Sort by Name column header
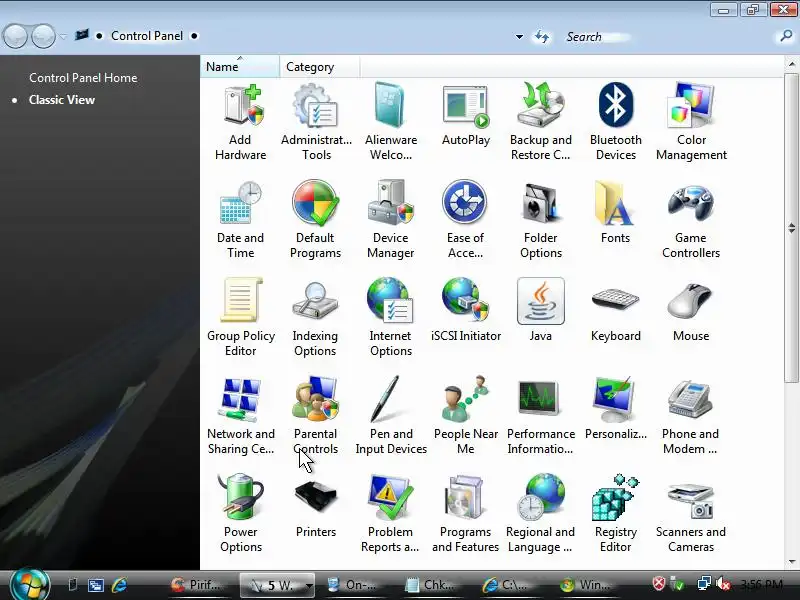Screen dimensions: 800x600 point(240,67)
